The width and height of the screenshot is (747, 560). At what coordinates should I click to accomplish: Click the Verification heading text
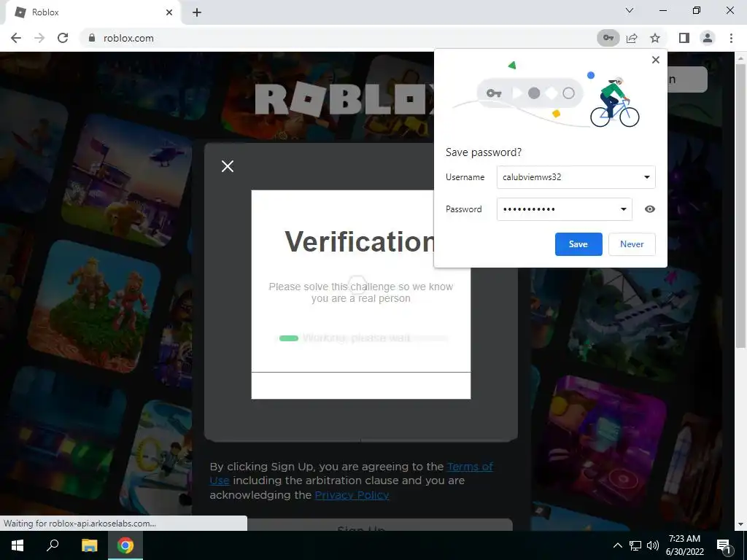click(x=360, y=242)
